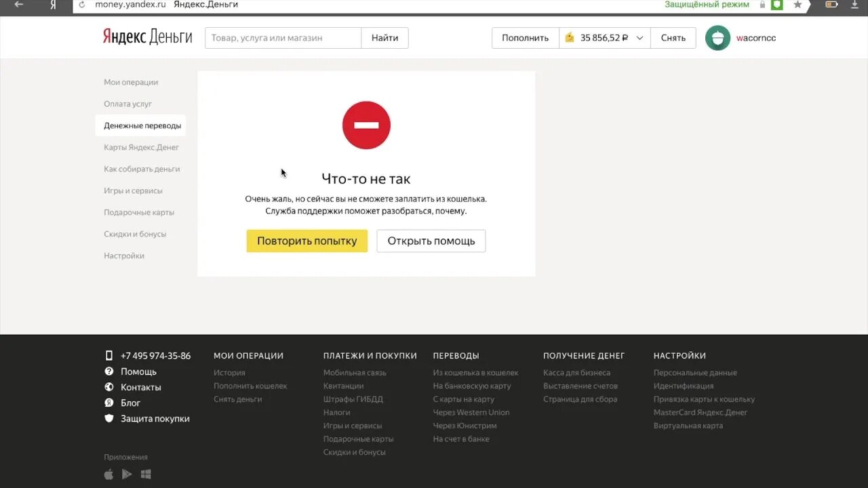
Task: Open На счет в банке link
Action: click(x=461, y=439)
